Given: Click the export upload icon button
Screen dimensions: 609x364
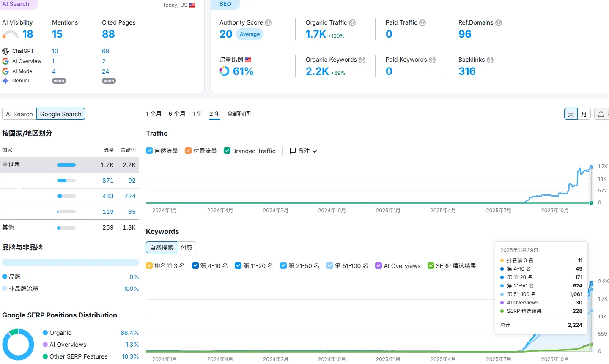Looking at the screenshot, I should [x=601, y=114].
